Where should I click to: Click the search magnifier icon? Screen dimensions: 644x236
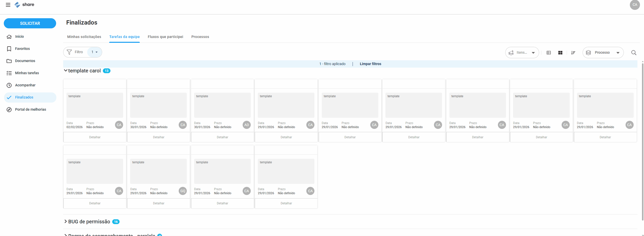pos(634,53)
